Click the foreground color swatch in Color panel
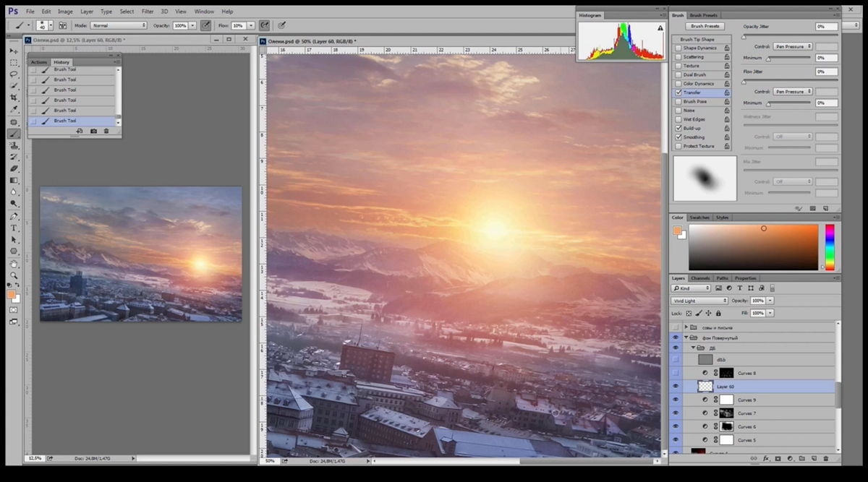The height and width of the screenshot is (482, 868). click(678, 231)
